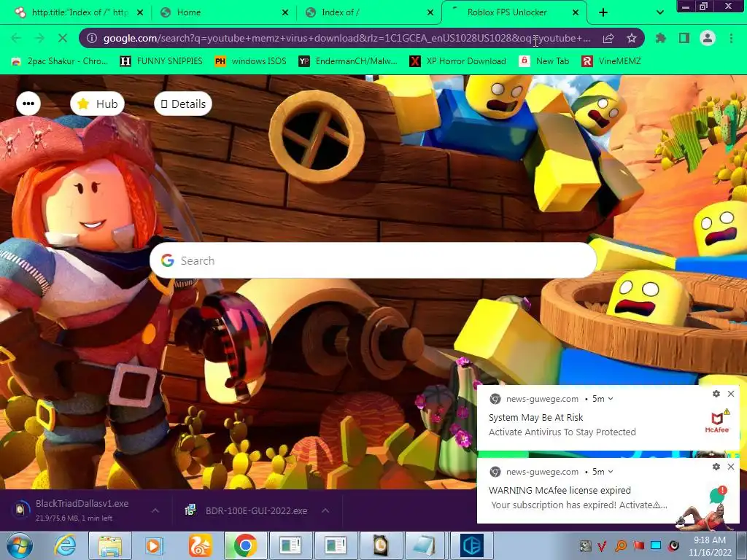Open the Extensions puzzle icon
Image resolution: width=747 pixels, height=560 pixels.
pyautogui.click(x=661, y=38)
